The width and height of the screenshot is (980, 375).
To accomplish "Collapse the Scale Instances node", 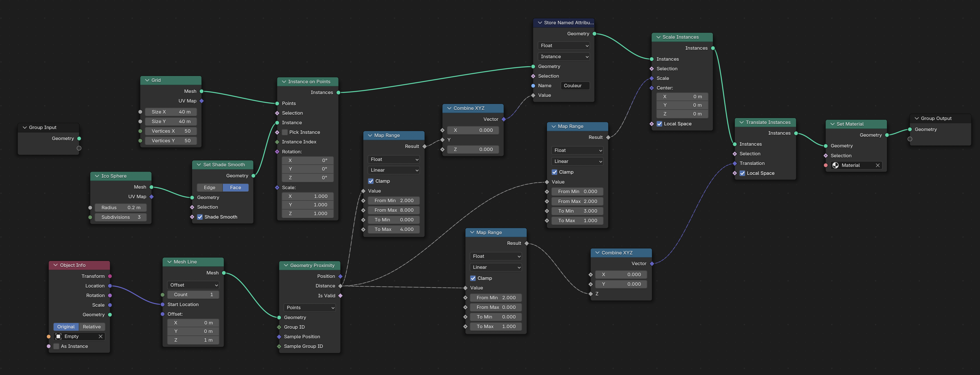I will coord(658,37).
